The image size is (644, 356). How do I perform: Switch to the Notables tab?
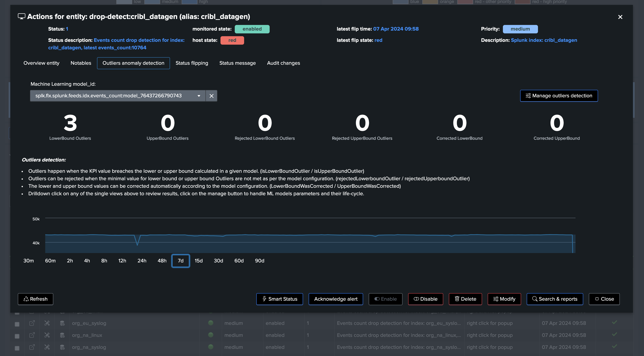81,63
